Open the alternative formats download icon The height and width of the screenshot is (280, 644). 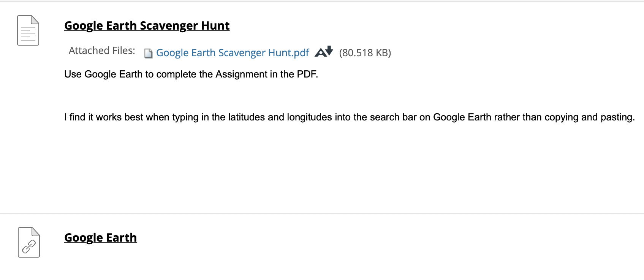(x=324, y=51)
